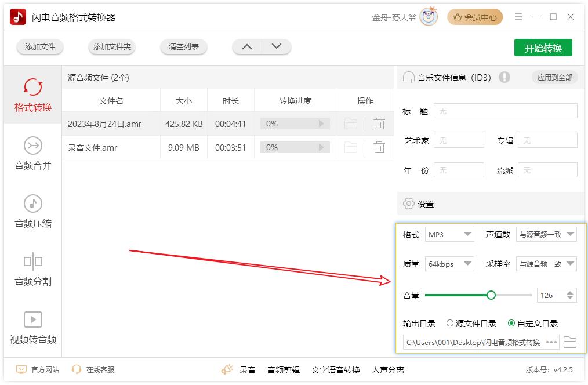Open the 声道数 dropdown
588x385 pixels.
pos(546,234)
